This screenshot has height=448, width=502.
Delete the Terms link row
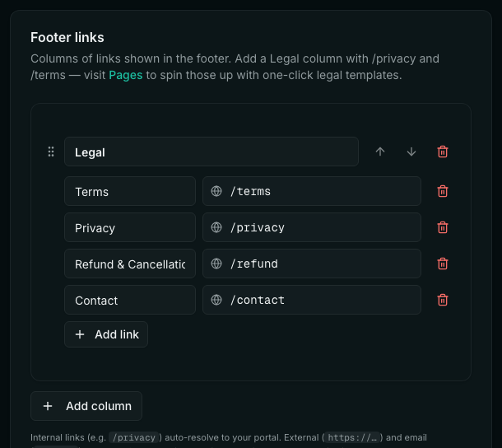click(443, 191)
